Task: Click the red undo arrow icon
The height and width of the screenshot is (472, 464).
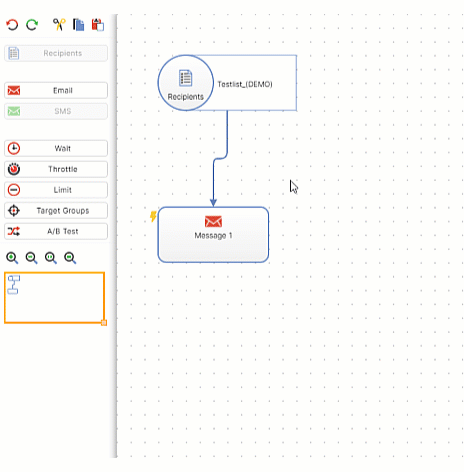Action: tap(12, 25)
